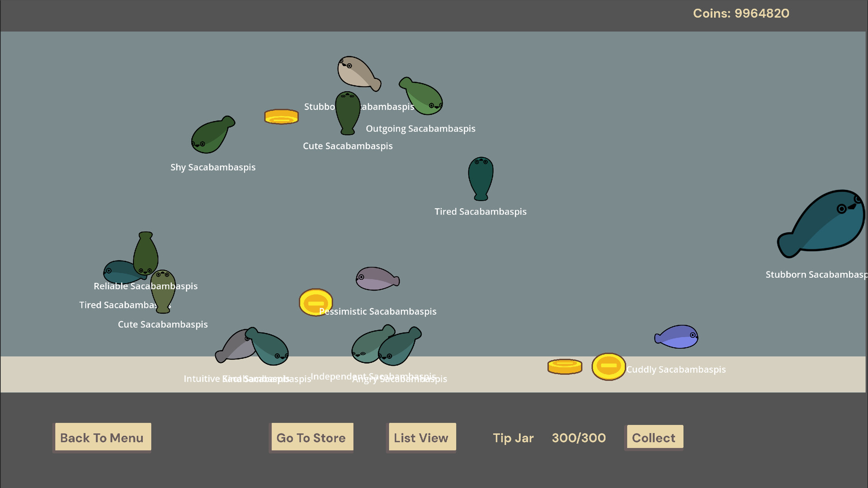Click the blue Cuddly Sacabambaspis fish
This screenshot has width=868, height=488.
coord(678,337)
